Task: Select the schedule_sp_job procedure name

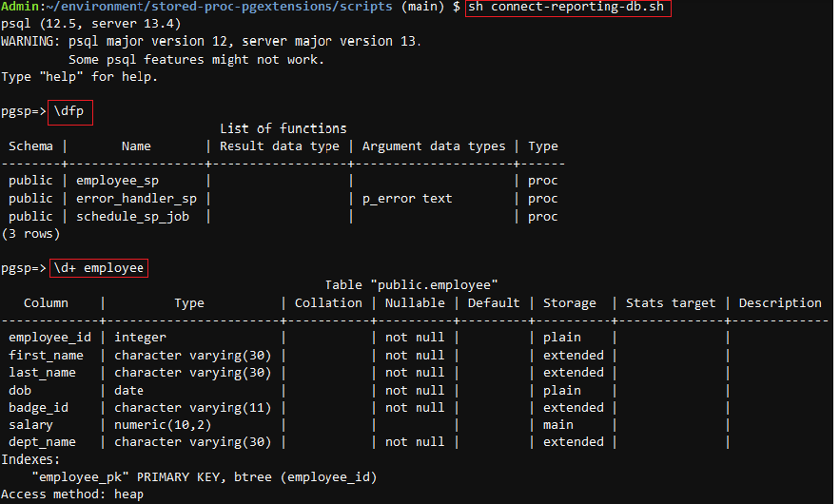Action: click(132, 217)
